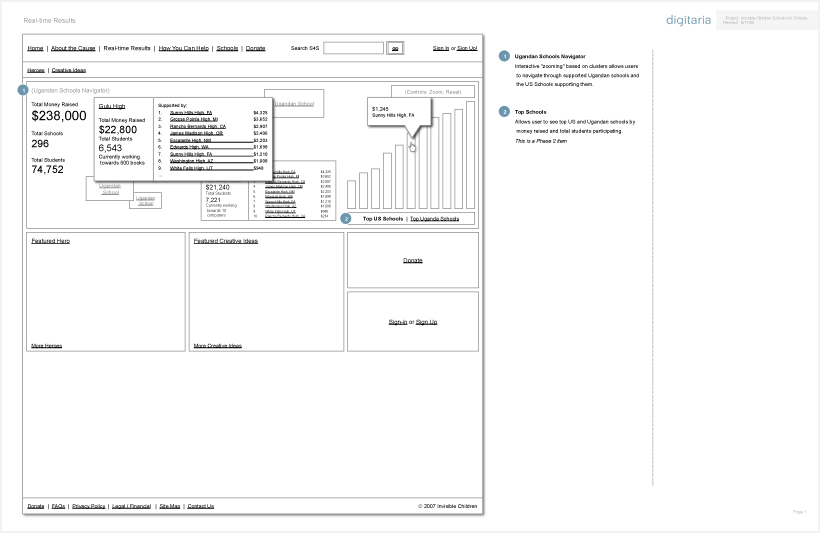
Task: Open Creative Ideas sub-navigation link
Action: pyautogui.click(x=69, y=70)
